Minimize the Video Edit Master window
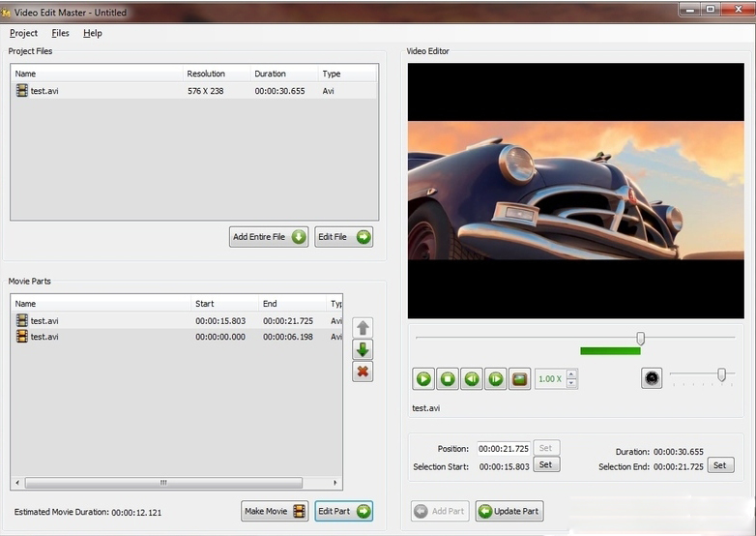The width and height of the screenshot is (756, 536). tap(690, 9)
